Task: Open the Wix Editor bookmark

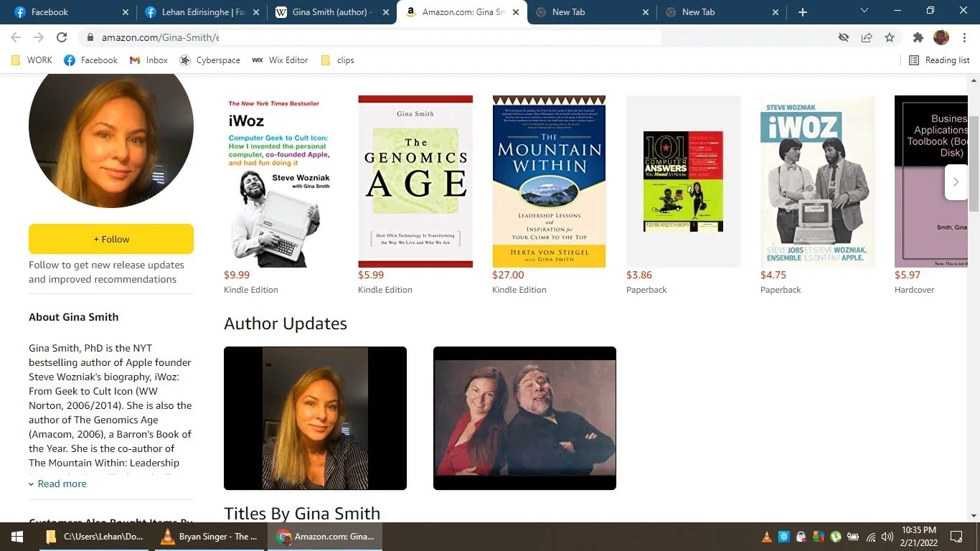Action: (x=280, y=60)
